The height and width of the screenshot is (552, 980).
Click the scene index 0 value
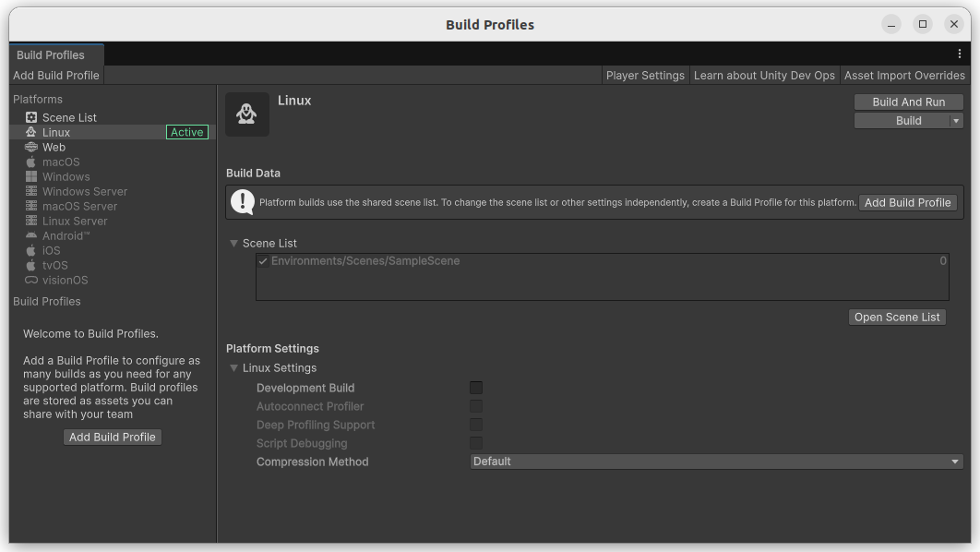(942, 260)
